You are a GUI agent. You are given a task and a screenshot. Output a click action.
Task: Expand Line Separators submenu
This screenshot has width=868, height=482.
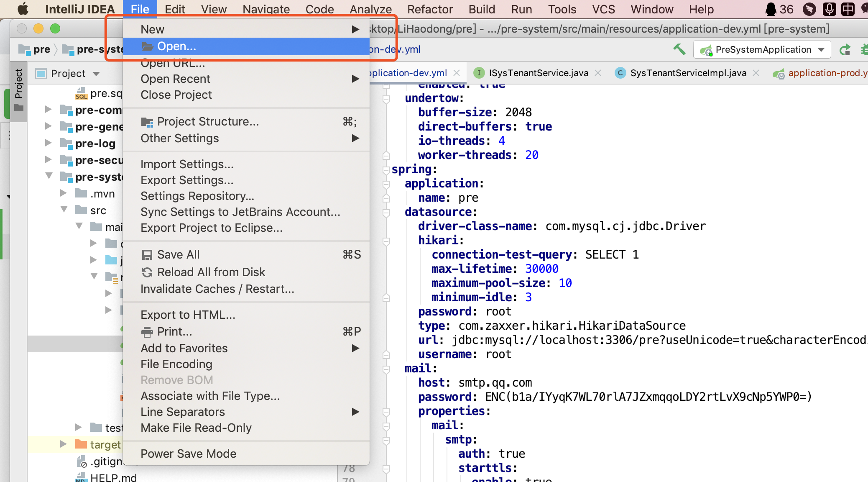click(x=246, y=412)
